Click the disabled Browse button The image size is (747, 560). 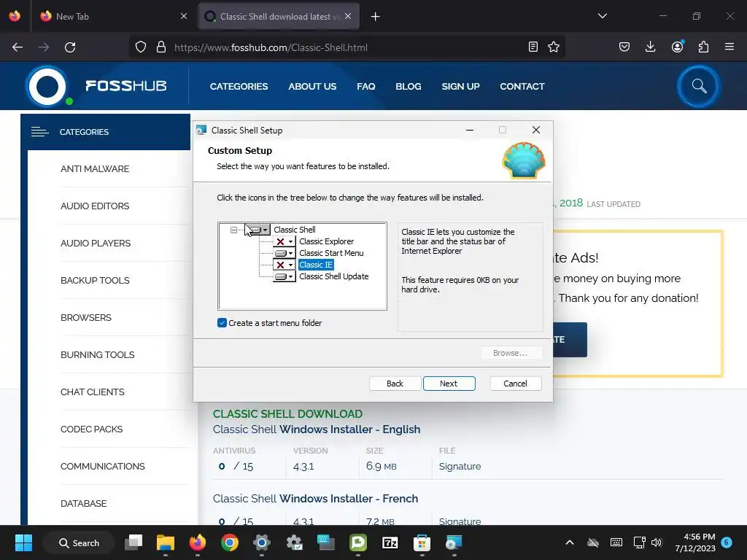(510, 353)
